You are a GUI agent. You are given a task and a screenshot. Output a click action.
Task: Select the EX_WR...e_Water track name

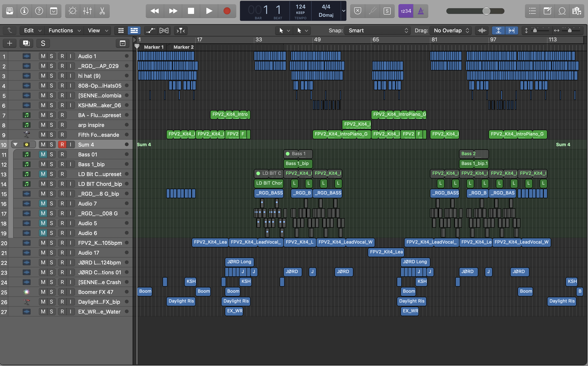tap(99, 312)
